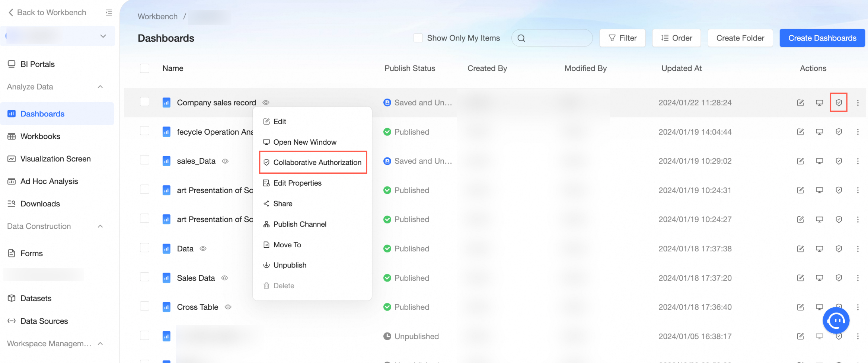Open more menu in row updated 2024/01/19 10:29:02

[858, 161]
